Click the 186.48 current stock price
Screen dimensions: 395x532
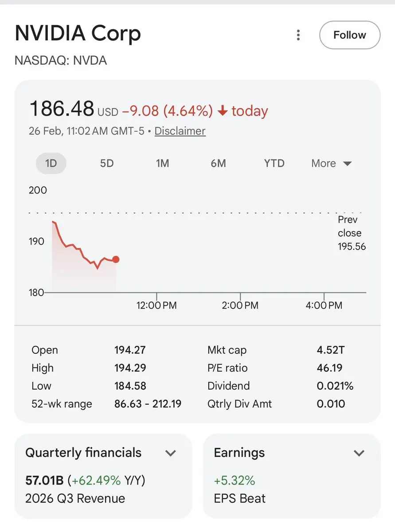tap(62, 109)
